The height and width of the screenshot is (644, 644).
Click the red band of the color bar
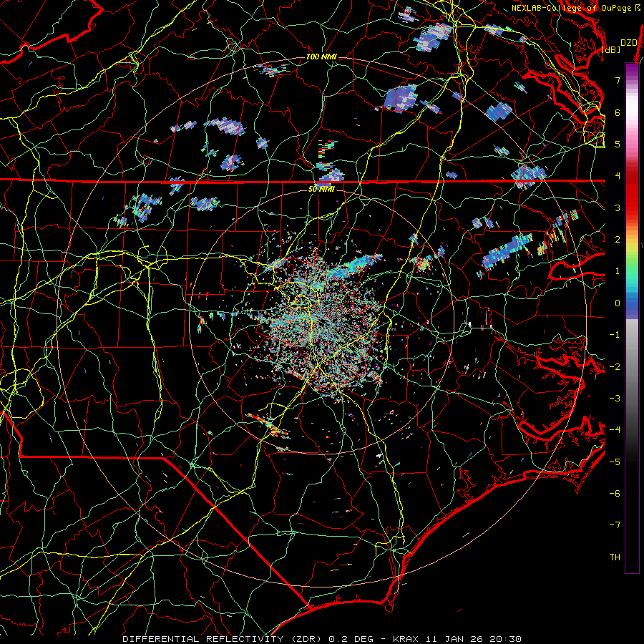(632, 193)
